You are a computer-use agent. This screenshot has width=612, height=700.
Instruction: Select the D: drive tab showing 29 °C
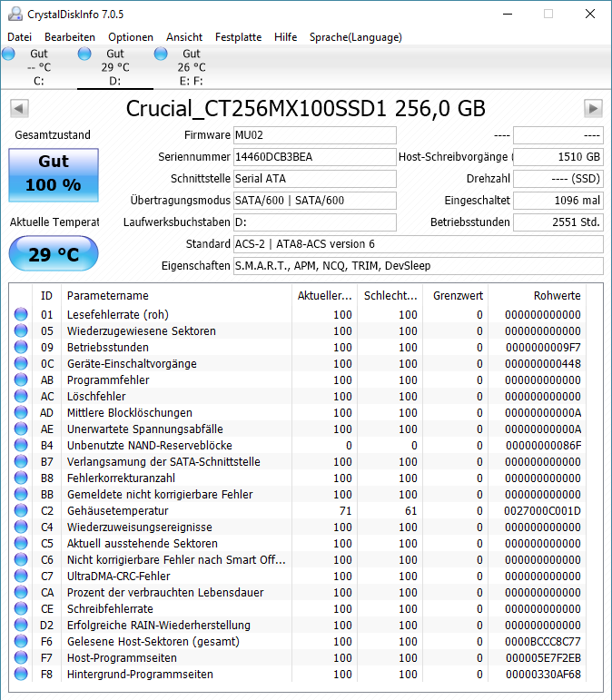tap(114, 67)
